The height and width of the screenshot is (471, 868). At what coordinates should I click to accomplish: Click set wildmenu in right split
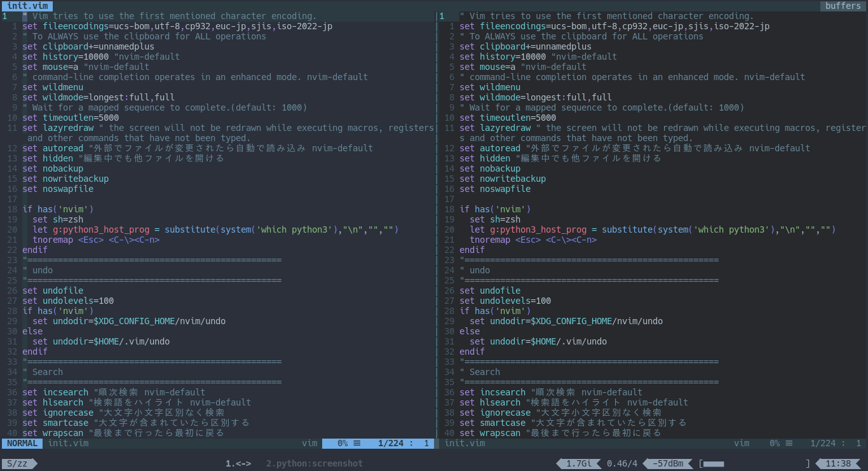click(x=490, y=87)
